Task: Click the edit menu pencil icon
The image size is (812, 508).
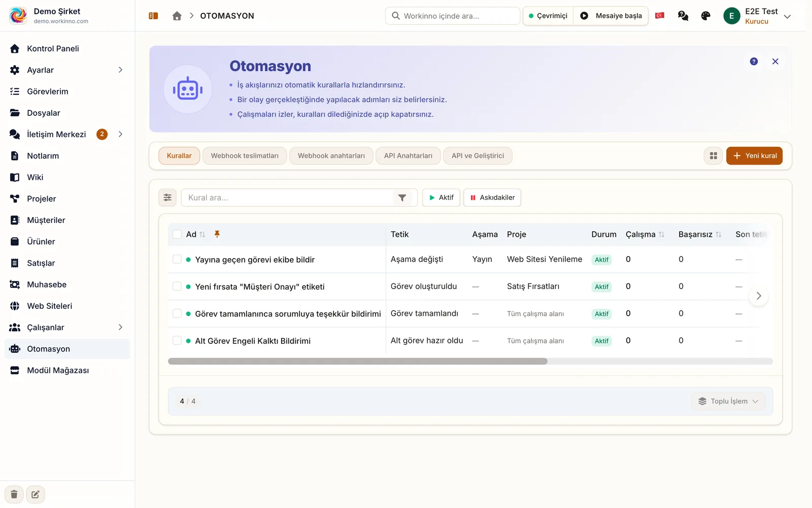Action: tap(36, 494)
